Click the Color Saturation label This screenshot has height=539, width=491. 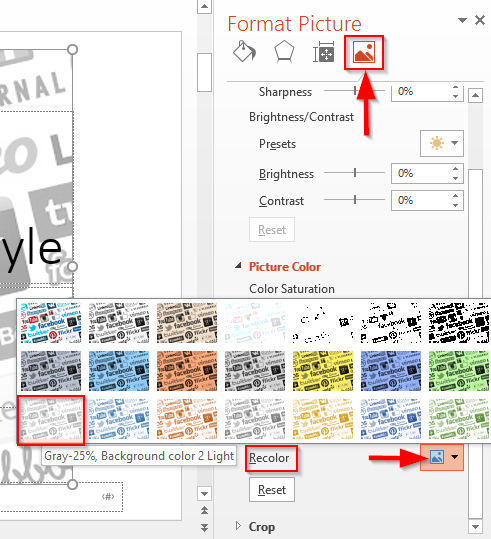[292, 289]
